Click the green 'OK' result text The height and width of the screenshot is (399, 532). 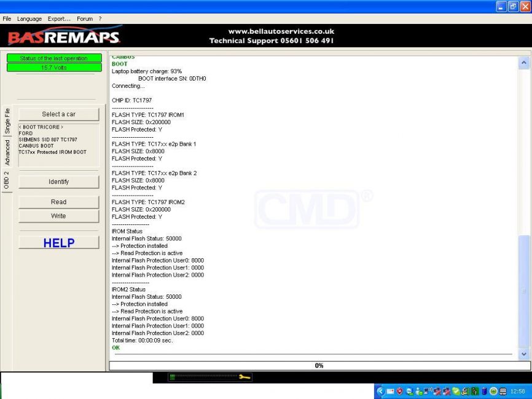[x=115, y=348]
